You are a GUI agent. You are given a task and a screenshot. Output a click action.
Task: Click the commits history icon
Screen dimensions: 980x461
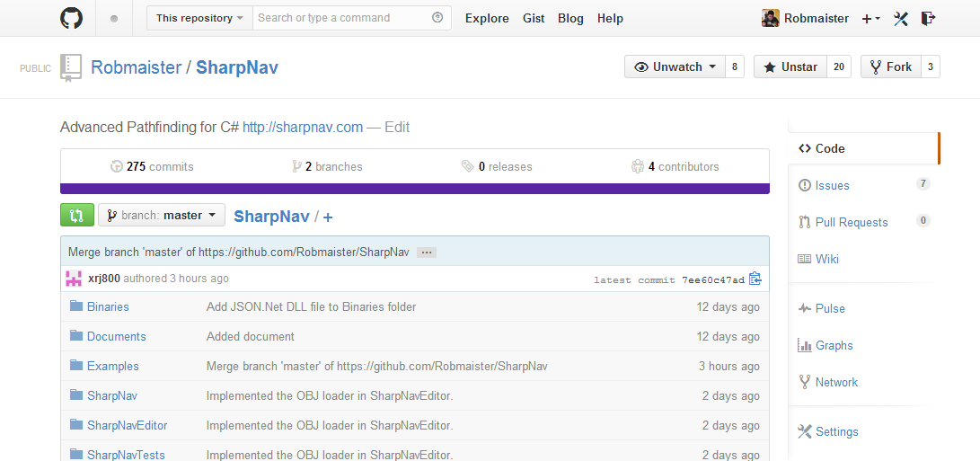116,166
